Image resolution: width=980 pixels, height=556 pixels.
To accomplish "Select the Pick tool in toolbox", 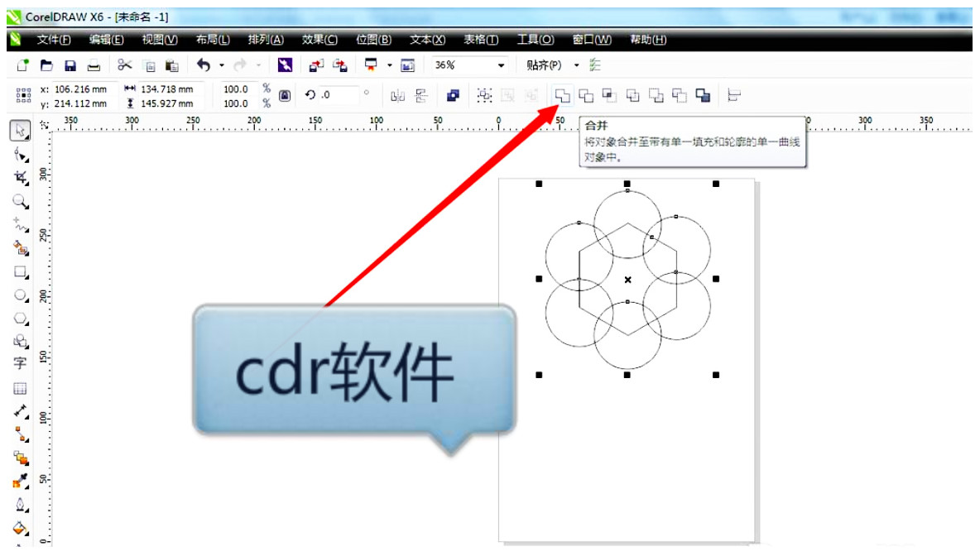I will pyautogui.click(x=20, y=131).
